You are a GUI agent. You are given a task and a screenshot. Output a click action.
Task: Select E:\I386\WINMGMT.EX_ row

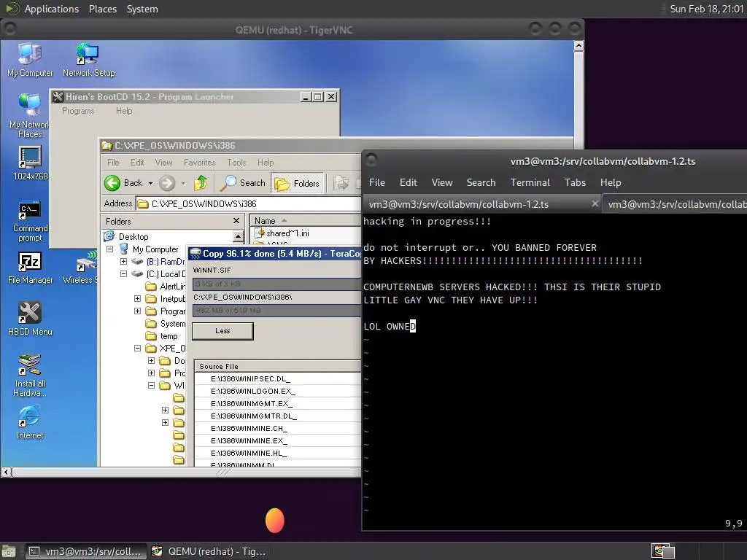click(x=278, y=403)
